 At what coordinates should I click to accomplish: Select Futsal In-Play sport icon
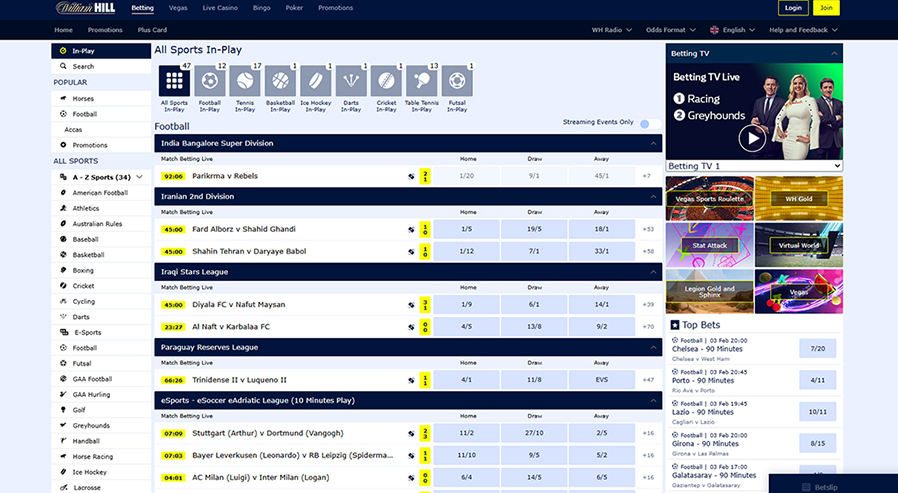[x=457, y=81]
